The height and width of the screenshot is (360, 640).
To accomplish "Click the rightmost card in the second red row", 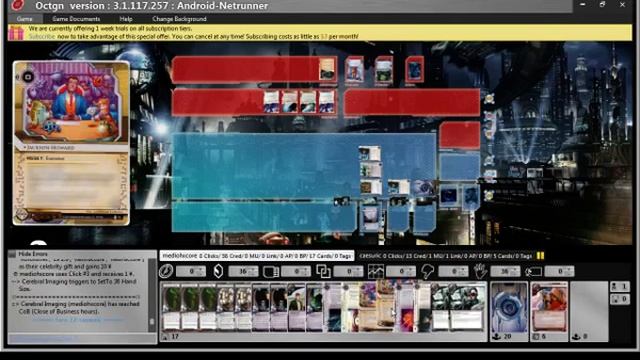I will click(327, 102).
